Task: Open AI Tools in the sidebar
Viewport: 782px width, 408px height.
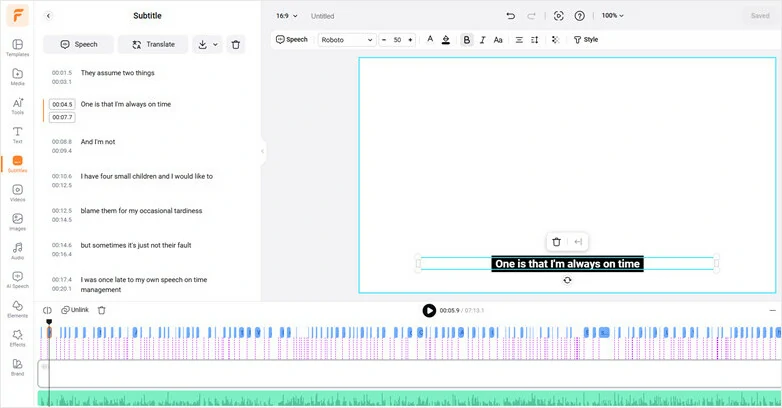Action: (x=17, y=106)
